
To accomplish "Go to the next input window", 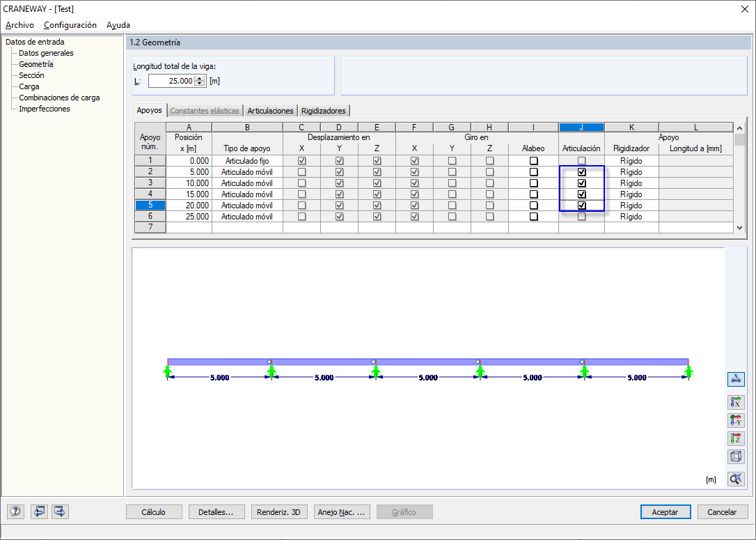I will tap(60, 511).
